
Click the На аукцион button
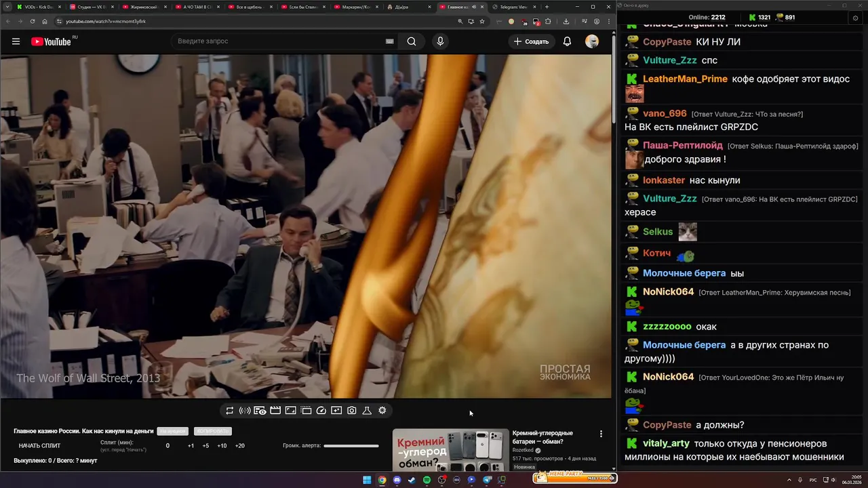[172, 431]
